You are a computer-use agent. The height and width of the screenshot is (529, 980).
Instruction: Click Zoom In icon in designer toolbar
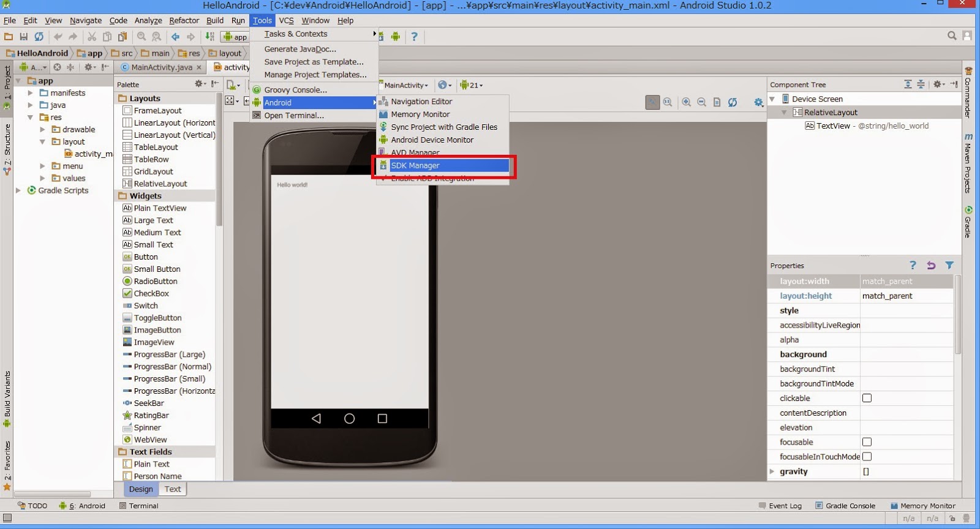click(x=687, y=102)
